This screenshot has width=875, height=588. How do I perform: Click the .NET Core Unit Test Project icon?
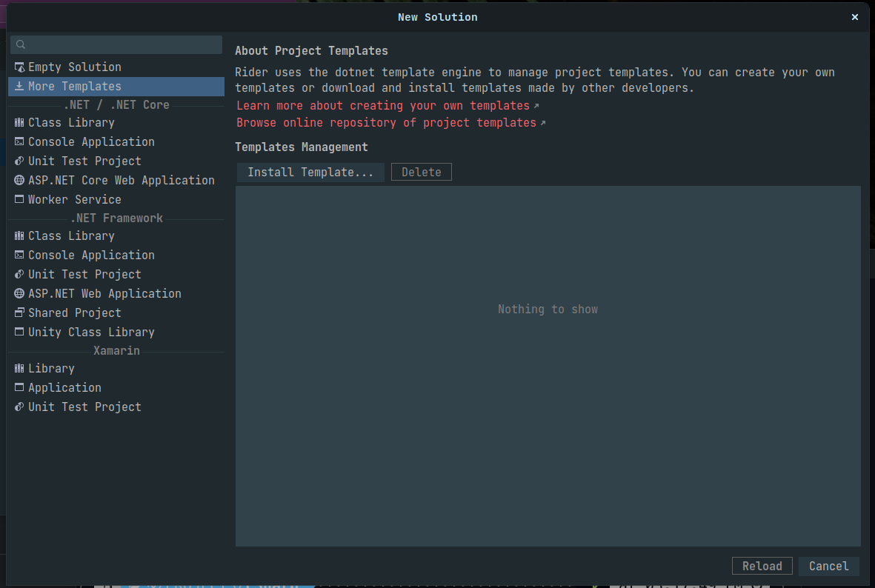(19, 161)
